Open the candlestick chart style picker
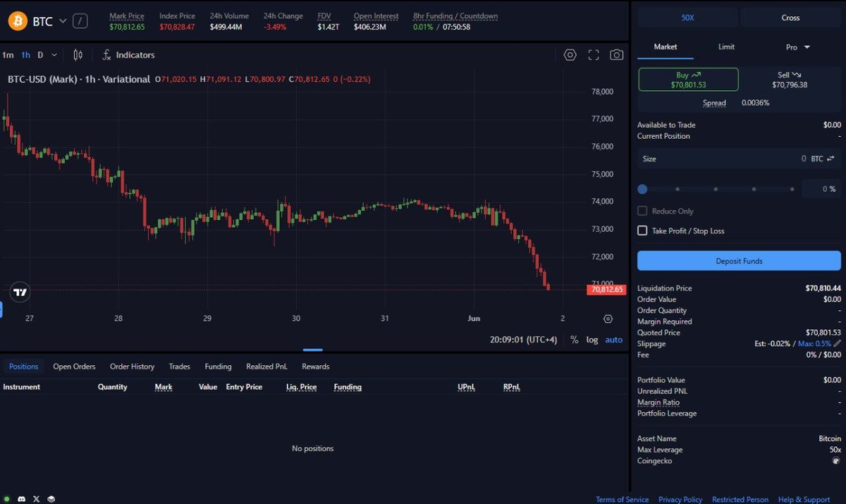The height and width of the screenshot is (504, 846). [x=78, y=55]
